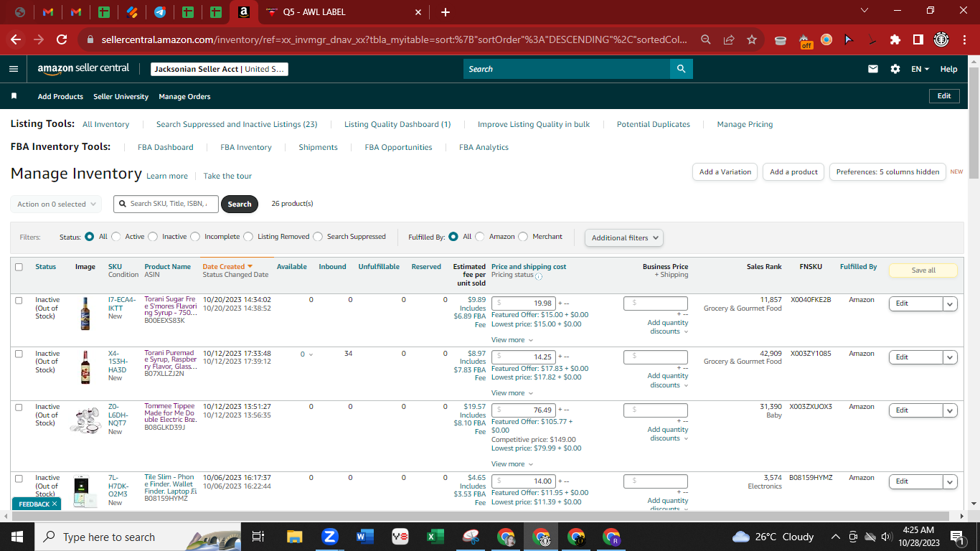This screenshot has height=551, width=980.
Task: Open Snipping Tool from the taskbar
Action: (x=471, y=537)
